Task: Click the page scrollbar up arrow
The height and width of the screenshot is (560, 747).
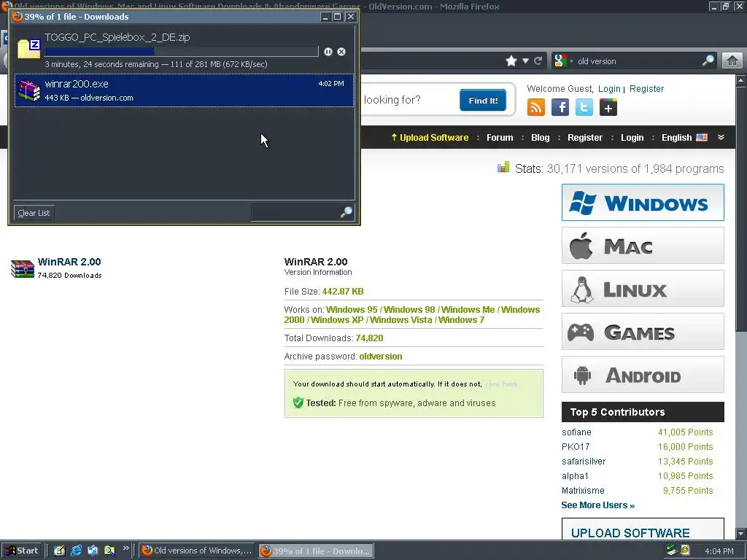Action: (x=741, y=80)
